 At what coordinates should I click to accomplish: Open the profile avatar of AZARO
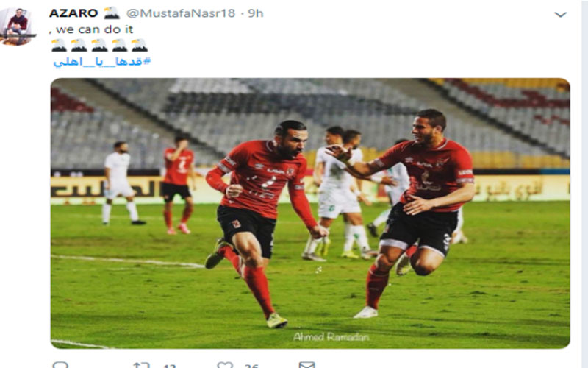[x=16, y=27]
